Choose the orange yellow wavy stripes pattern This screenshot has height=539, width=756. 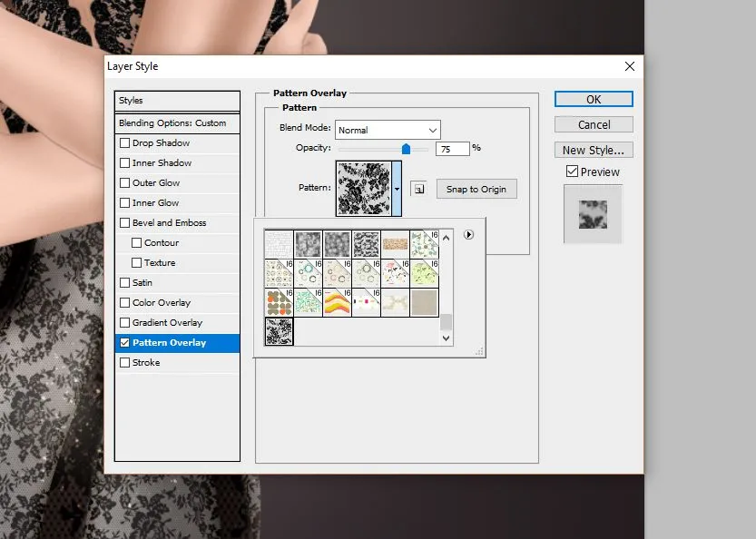(x=337, y=302)
